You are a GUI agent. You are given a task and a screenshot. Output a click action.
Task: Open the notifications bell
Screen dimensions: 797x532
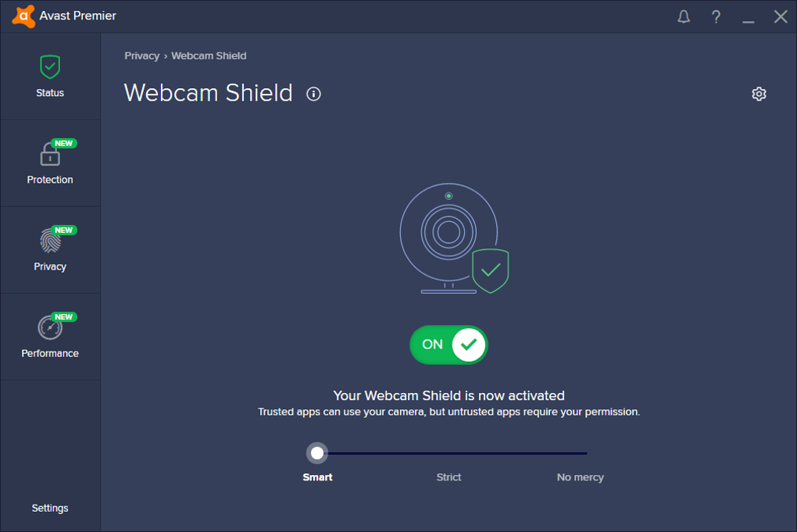point(684,16)
